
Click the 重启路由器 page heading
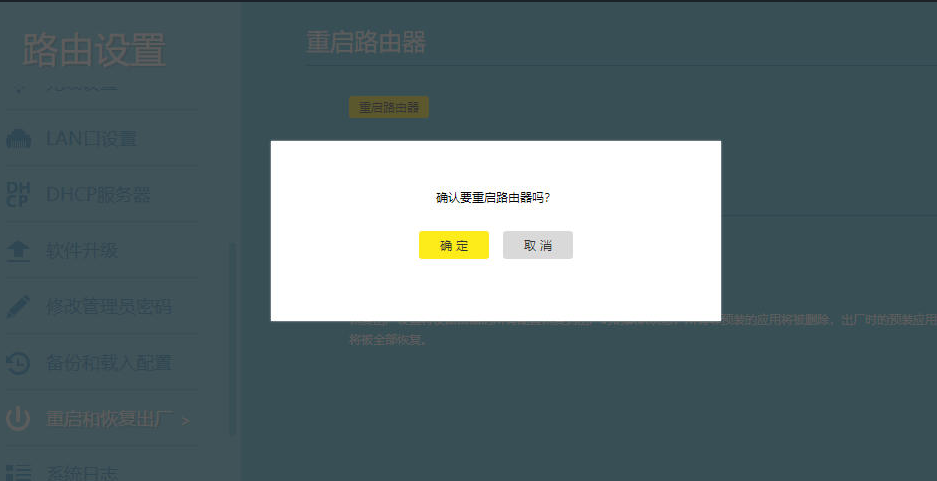click(366, 42)
